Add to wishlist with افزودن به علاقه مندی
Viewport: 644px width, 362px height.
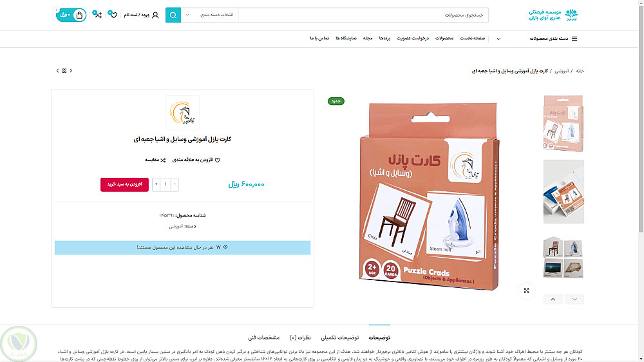point(196,160)
